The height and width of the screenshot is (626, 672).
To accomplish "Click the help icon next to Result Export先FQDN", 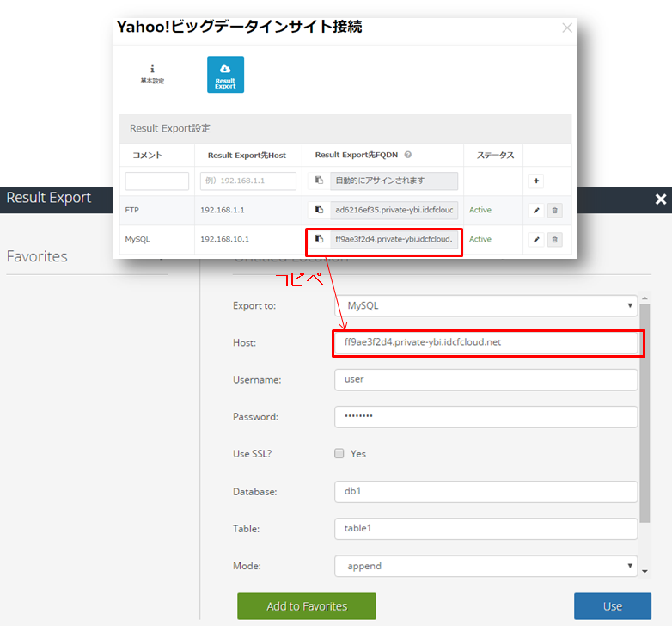I will [408, 155].
